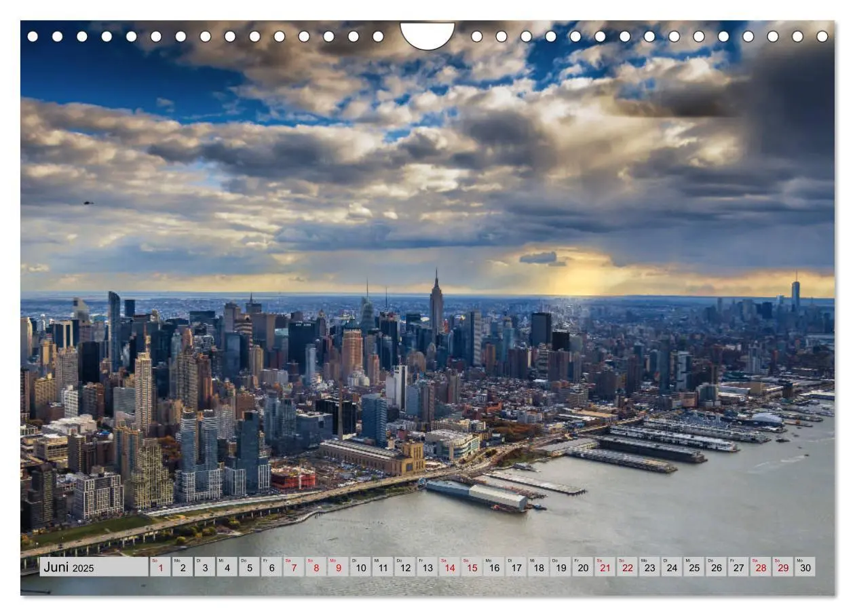Click date cell 23 (Mo)
Image resolution: width=855 pixels, height=616 pixels.
point(650,567)
